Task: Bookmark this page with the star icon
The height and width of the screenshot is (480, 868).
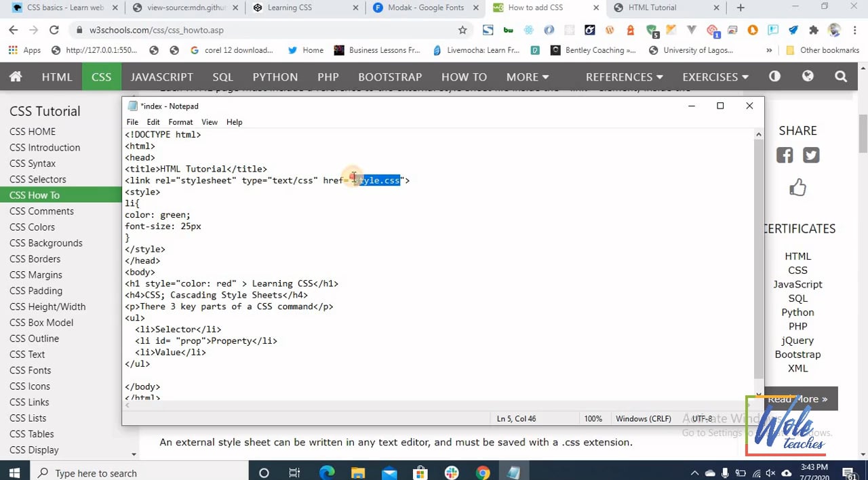Action: tap(462, 30)
